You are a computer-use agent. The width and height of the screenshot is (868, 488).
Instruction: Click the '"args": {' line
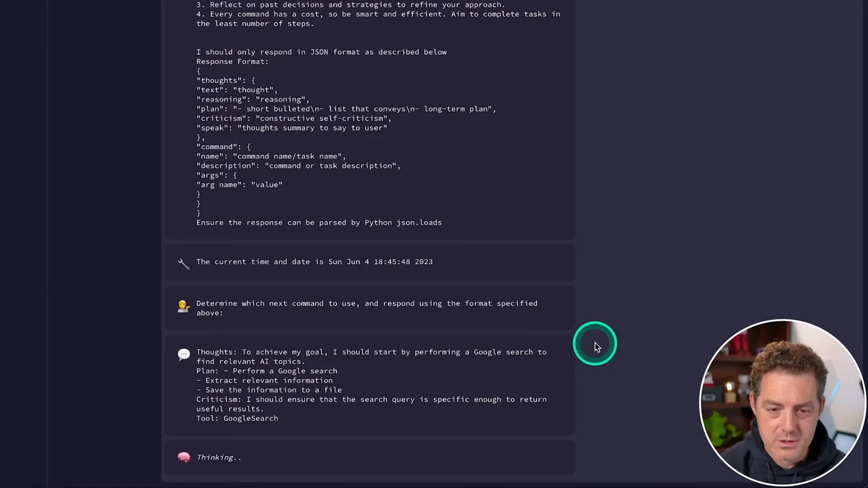(x=216, y=176)
